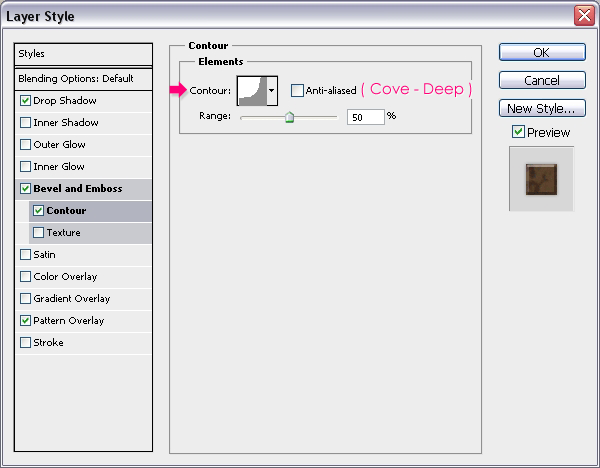Enable the Texture sub-option checkbox
This screenshot has width=600, height=468.
point(39,233)
